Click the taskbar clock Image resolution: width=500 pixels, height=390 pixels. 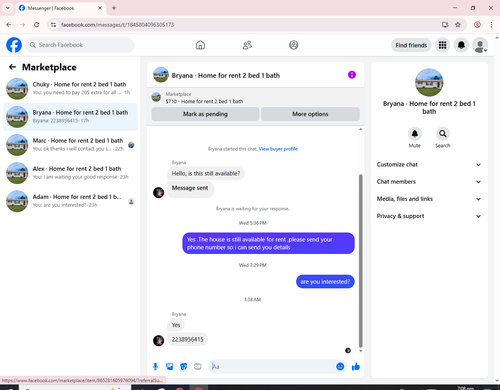coord(466,388)
